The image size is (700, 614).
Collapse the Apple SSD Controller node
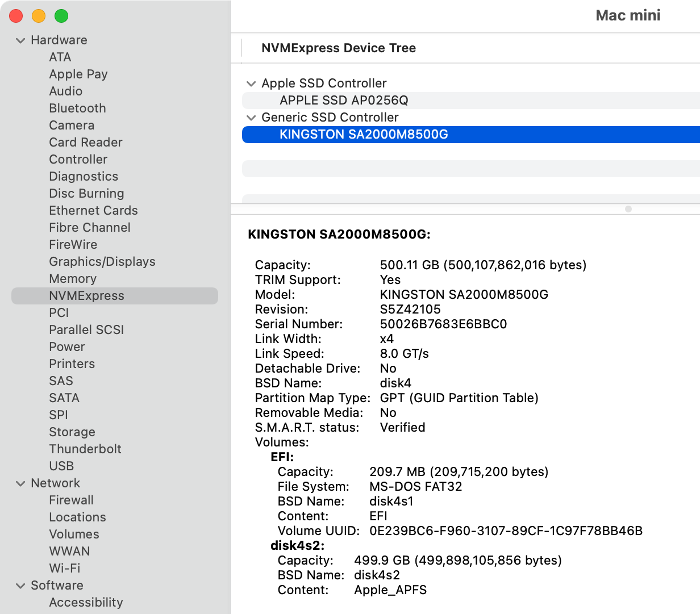click(251, 84)
